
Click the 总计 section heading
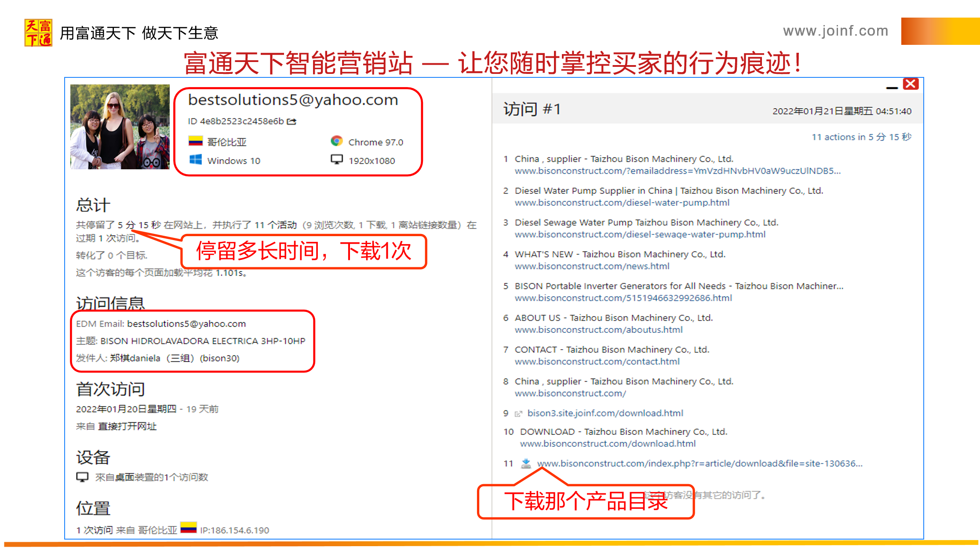point(93,205)
